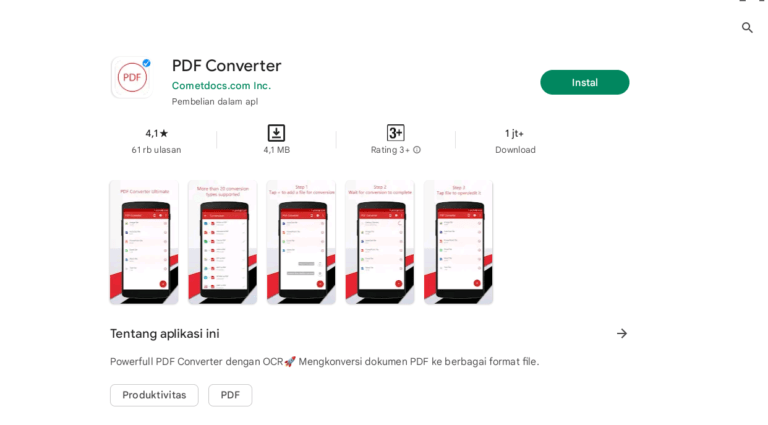Viewport: 768px width, 425px height.
Task: Select the PDF tag chip
Action: tap(230, 395)
